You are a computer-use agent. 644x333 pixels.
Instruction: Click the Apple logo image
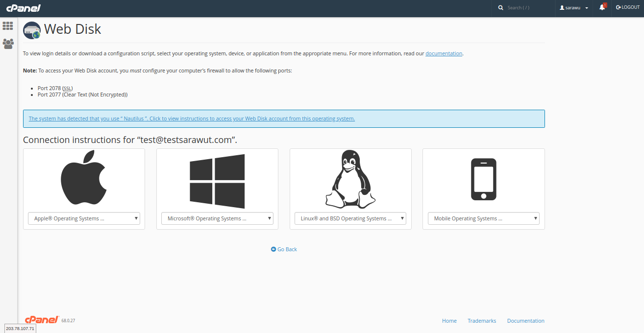pyautogui.click(x=84, y=177)
